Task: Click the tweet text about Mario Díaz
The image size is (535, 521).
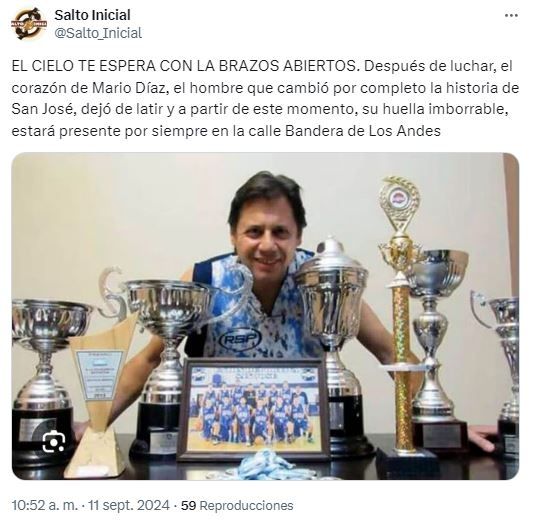Action: tap(265, 98)
